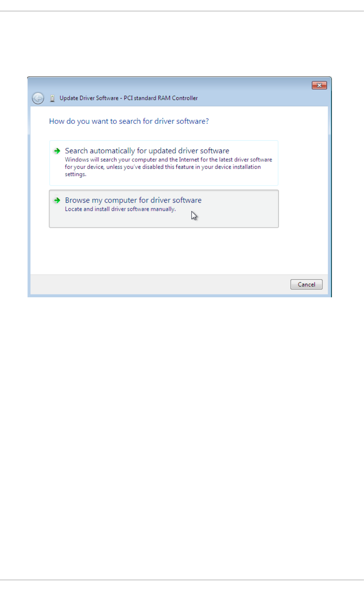Go back using the round back arrow
This screenshot has width=364, height=591.
38,98
